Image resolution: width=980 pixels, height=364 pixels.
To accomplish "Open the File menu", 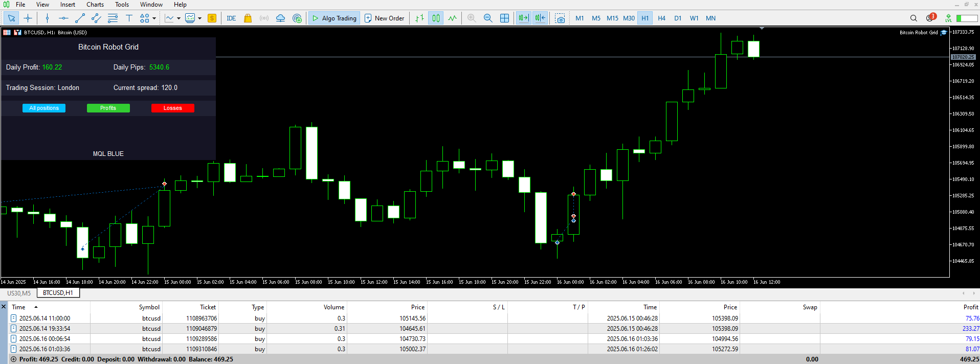I will tap(20, 5).
